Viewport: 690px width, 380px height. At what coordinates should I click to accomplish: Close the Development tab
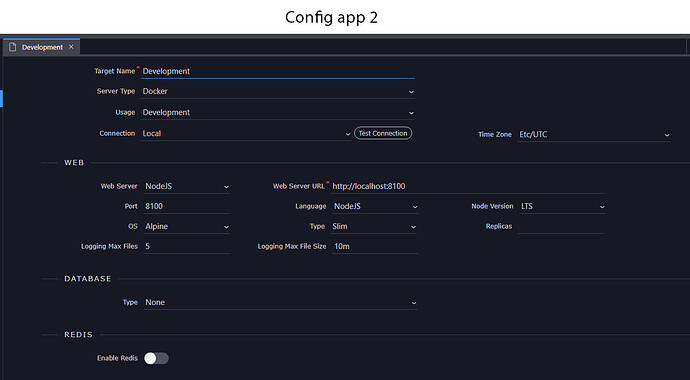(x=71, y=47)
